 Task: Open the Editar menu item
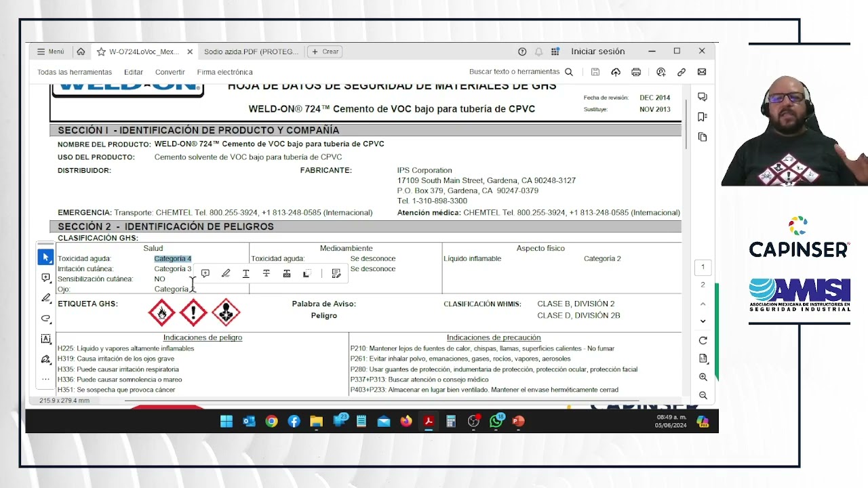134,72
